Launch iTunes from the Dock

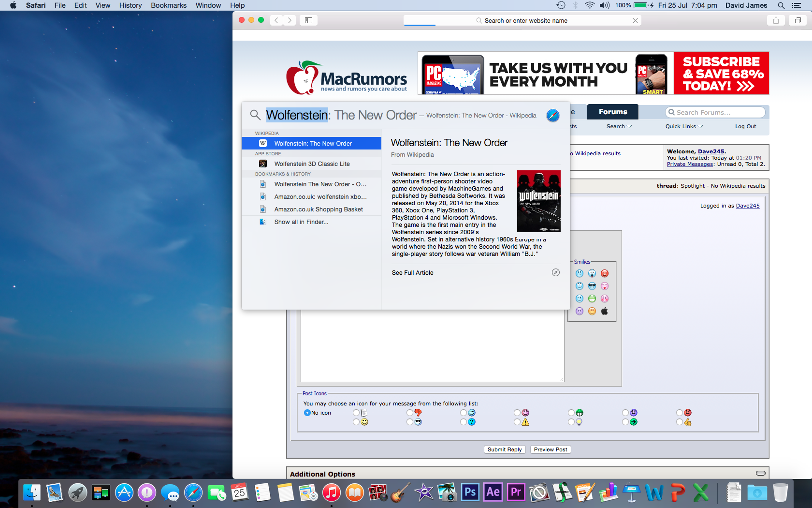[332, 493]
